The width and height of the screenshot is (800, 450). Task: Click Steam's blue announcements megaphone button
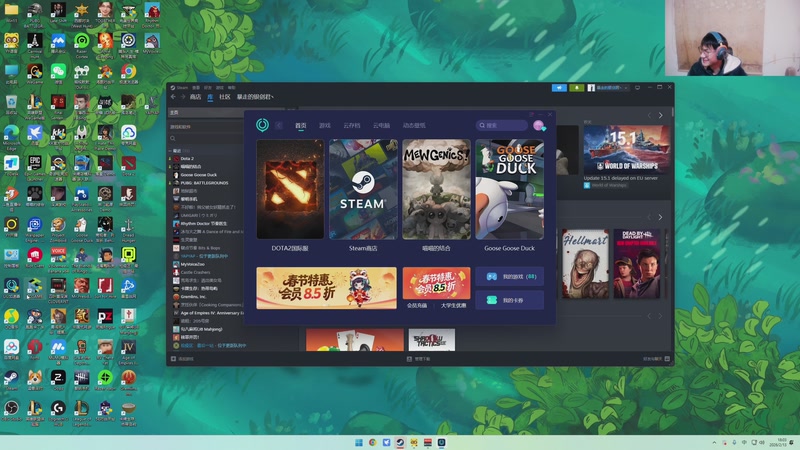[559, 88]
